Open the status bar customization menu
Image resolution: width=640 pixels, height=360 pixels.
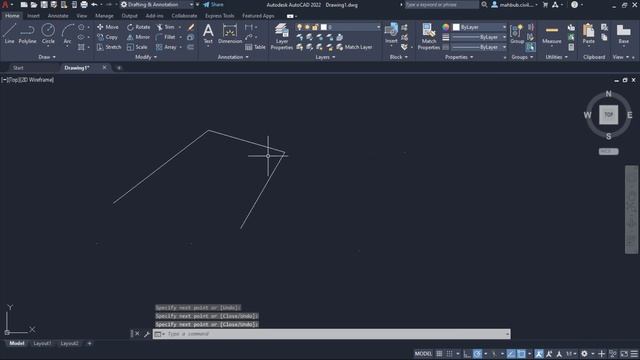click(634, 353)
